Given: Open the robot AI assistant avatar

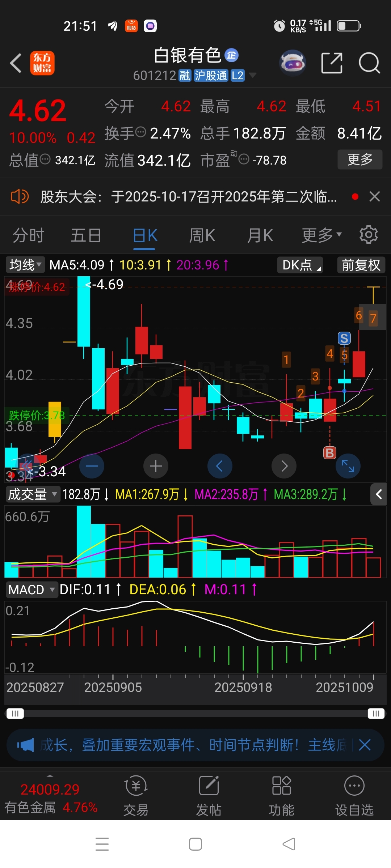Looking at the screenshot, I should [x=293, y=63].
